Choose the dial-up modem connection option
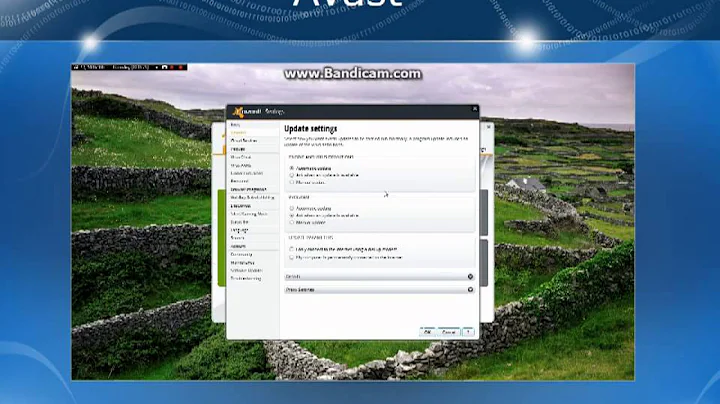Image resolution: width=720 pixels, height=404 pixels. pos(292,249)
